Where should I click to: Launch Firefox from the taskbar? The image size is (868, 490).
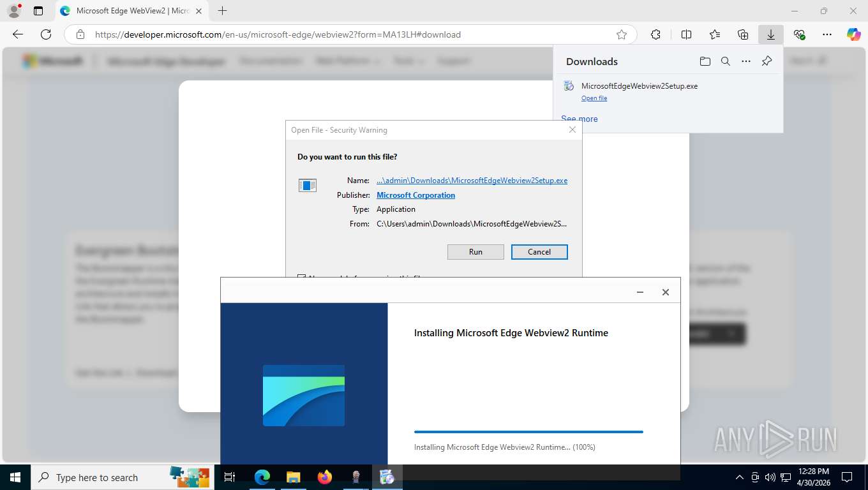tap(325, 477)
